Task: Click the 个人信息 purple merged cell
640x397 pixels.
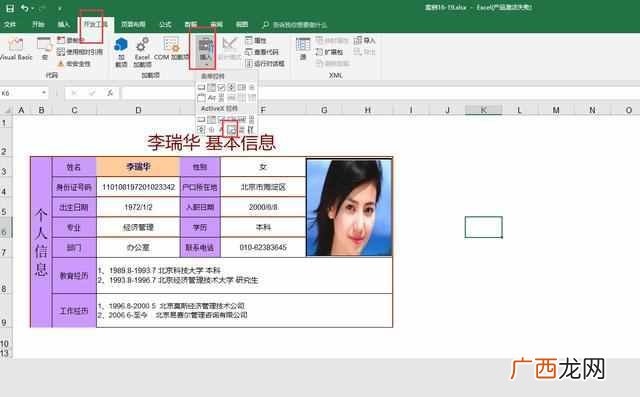Action: (x=41, y=242)
